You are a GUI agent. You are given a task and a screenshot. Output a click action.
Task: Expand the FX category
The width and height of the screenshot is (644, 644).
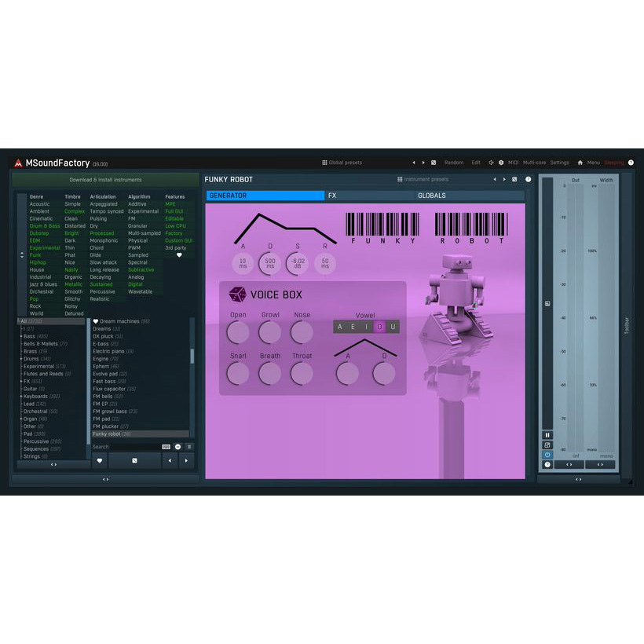[21, 382]
